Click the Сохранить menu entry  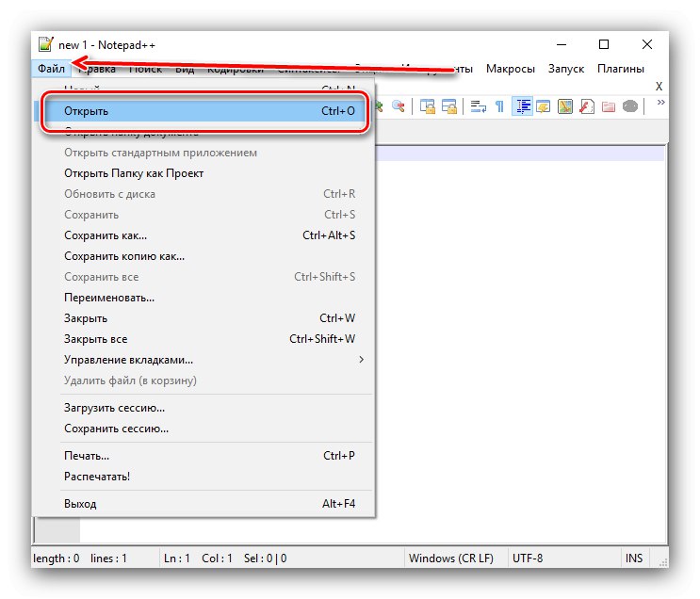(204, 215)
